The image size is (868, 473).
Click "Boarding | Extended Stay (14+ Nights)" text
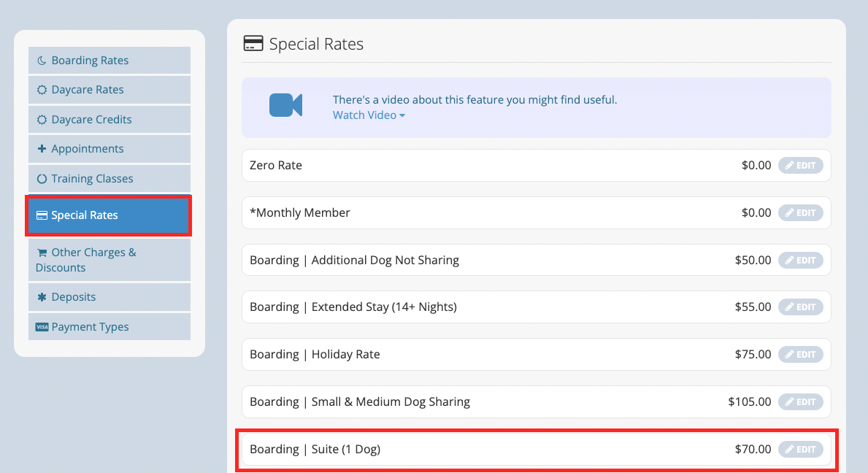pos(353,307)
